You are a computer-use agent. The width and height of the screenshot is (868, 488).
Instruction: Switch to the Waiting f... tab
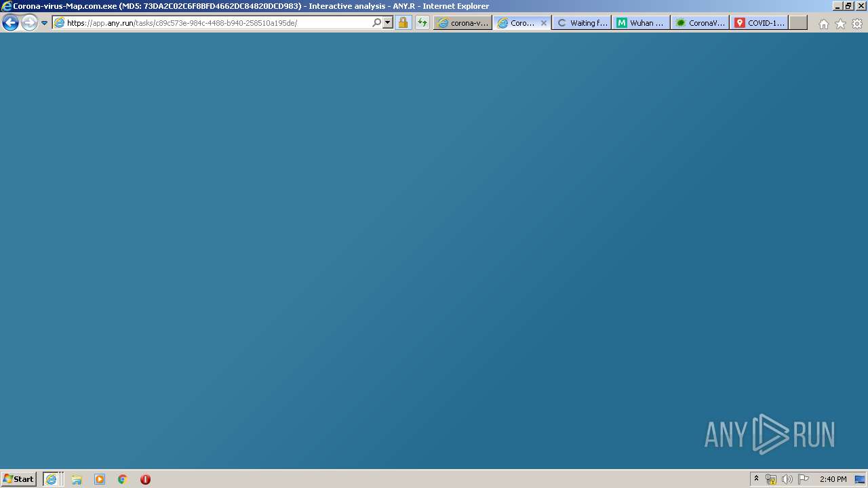click(x=582, y=23)
